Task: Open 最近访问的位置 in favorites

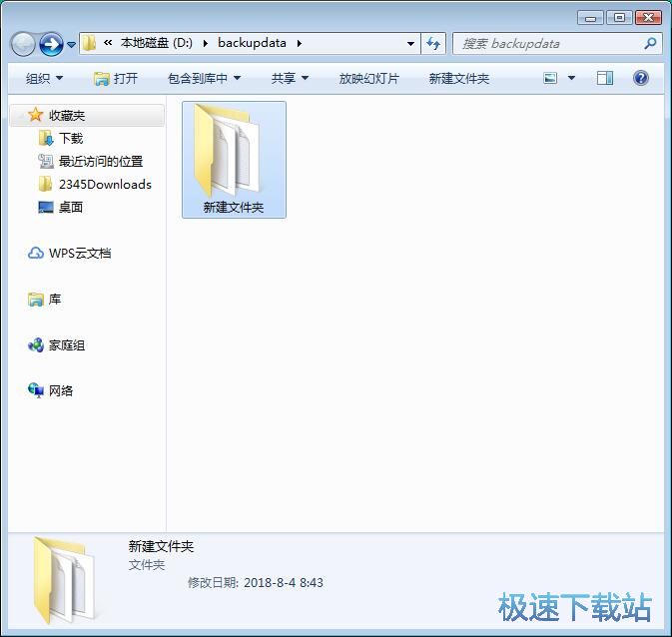Action: 101,161
